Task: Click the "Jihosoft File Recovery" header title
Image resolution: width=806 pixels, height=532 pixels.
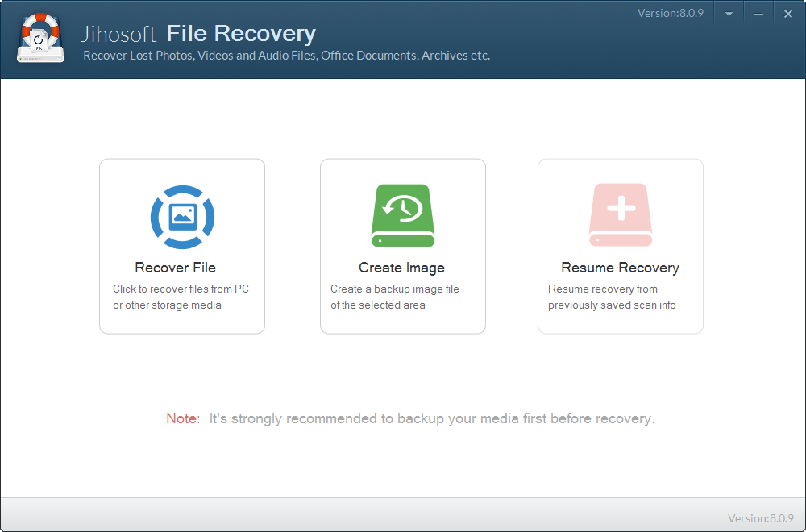Action: 198,34
